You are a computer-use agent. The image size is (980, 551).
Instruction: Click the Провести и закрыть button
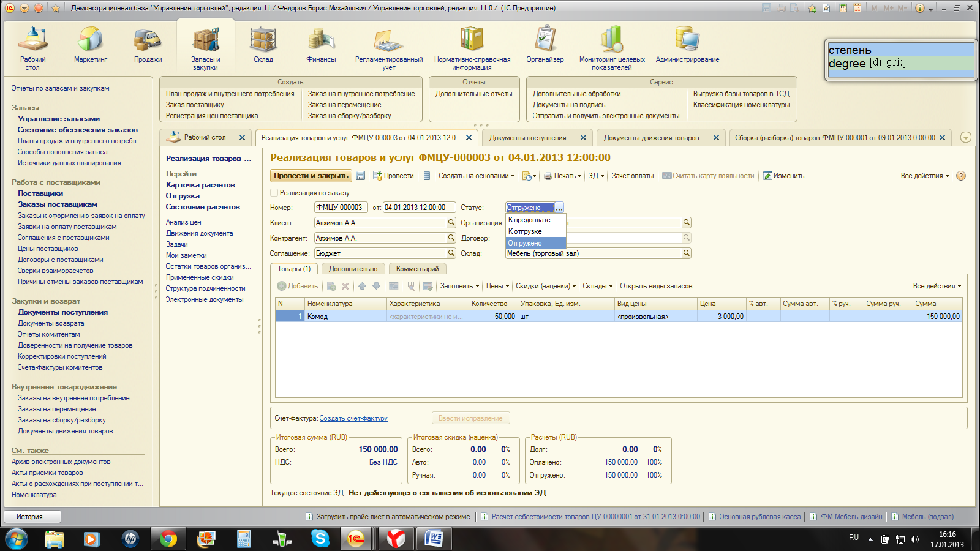coord(311,176)
